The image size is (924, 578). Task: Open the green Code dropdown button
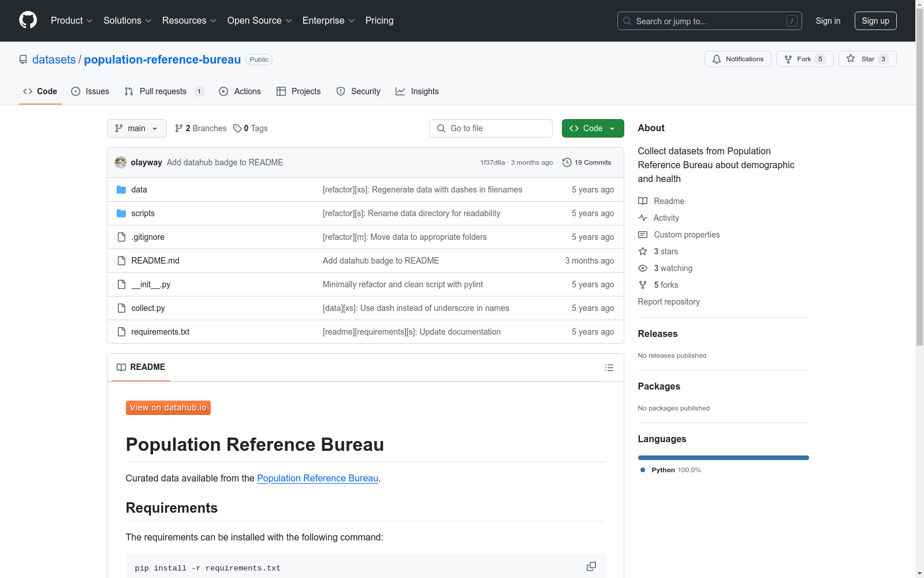[x=593, y=128]
